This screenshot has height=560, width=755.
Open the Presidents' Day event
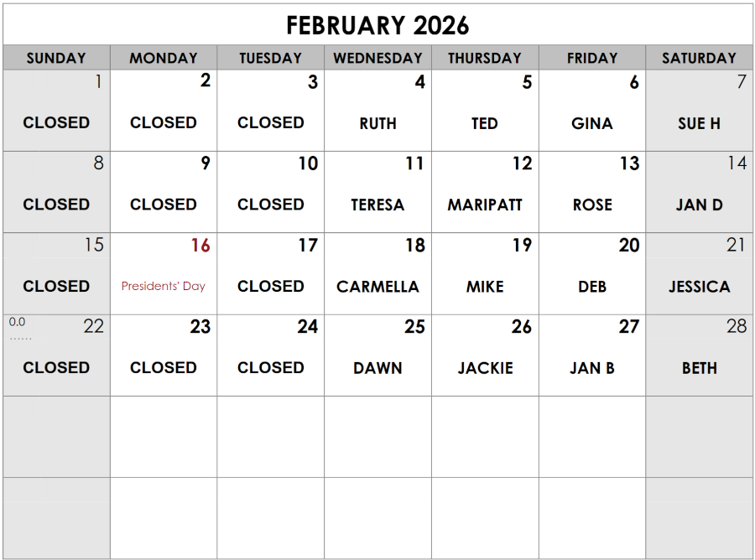[164, 286]
